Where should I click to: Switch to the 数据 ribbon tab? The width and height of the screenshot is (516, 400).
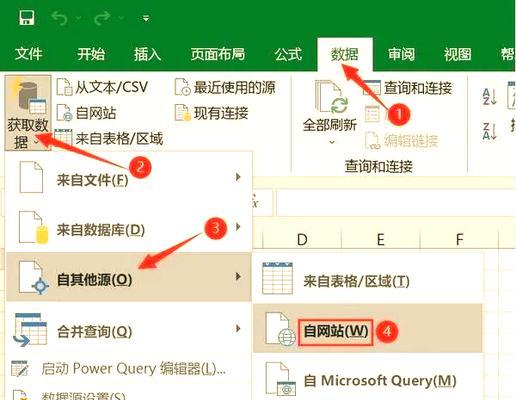point(345,54)
